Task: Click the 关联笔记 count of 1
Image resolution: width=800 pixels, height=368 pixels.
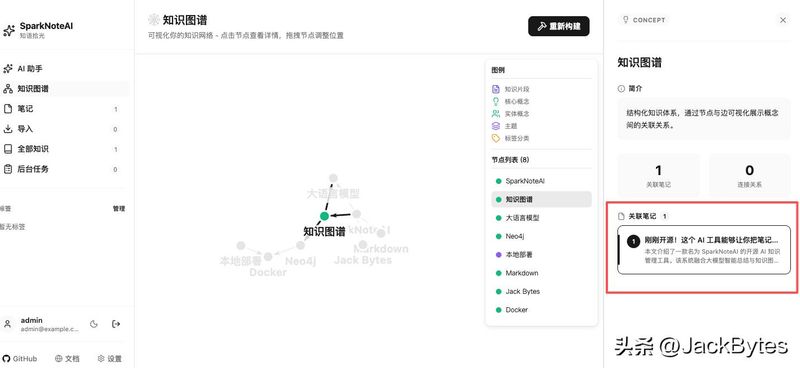Action: tap(658, 170)
